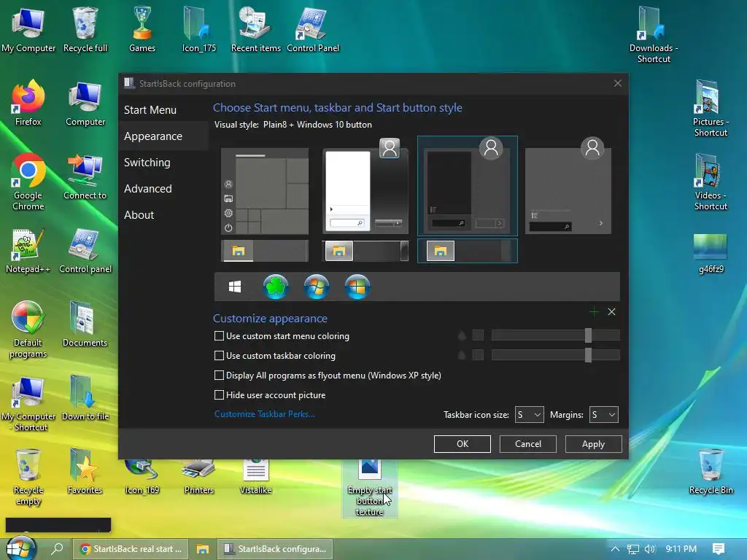Select the glossy second taskbar style
747x560 pixels.
[x=365, y=251]
